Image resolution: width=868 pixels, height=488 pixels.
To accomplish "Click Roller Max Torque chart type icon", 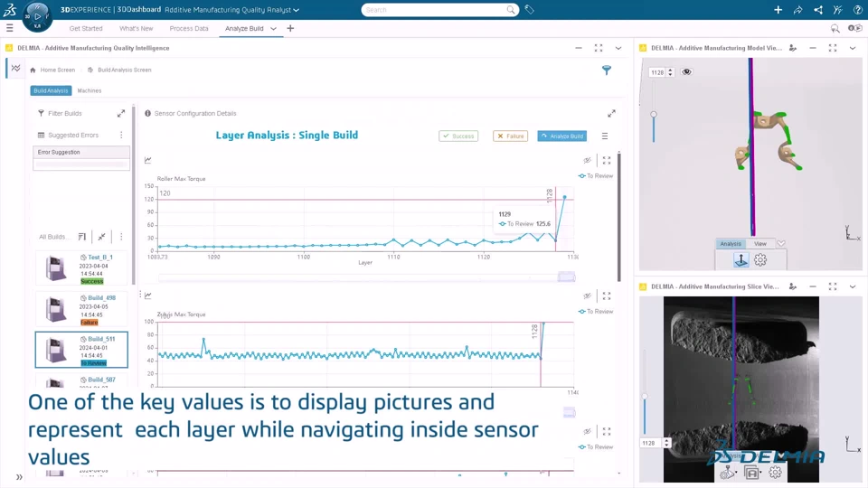I will (x=147, y=160).
